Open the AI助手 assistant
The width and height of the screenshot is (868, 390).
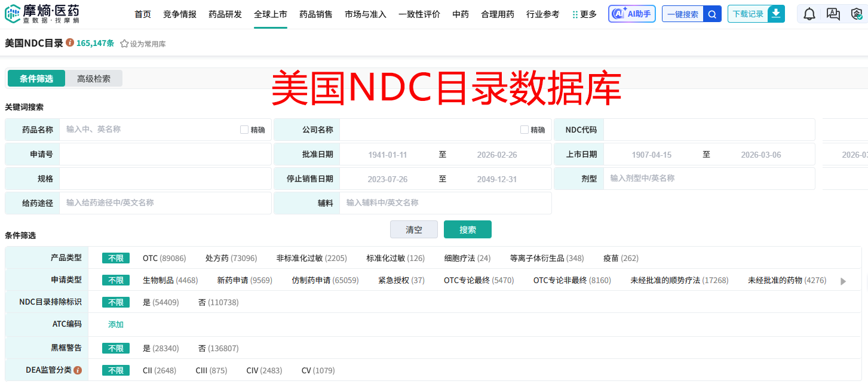coord(631,14)
